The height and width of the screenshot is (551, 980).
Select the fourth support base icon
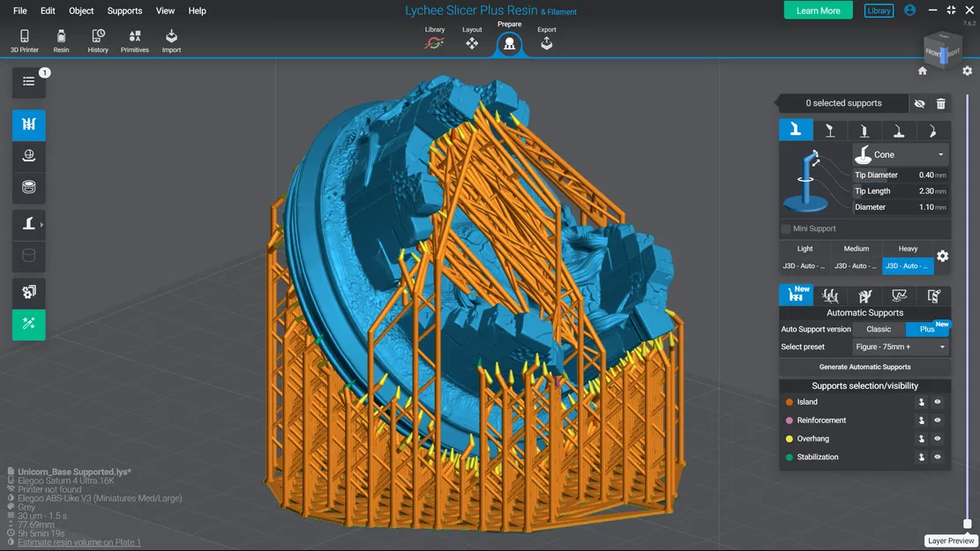(x=898, y=130)
